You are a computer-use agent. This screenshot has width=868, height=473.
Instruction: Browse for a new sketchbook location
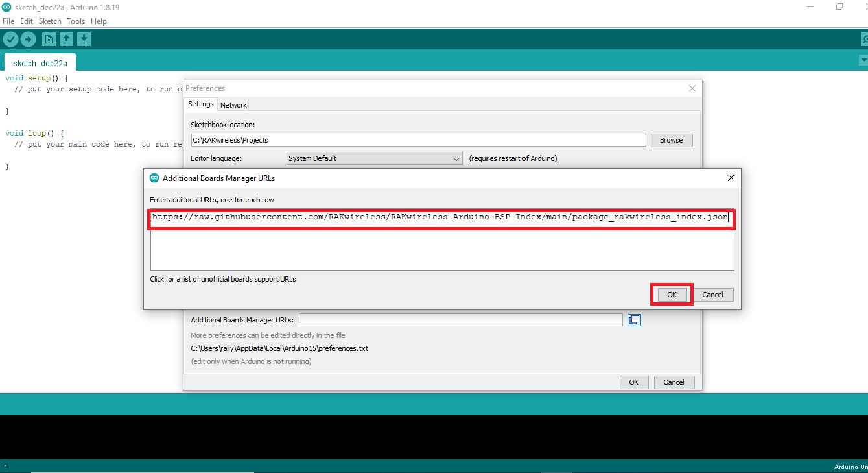(672, 139)
